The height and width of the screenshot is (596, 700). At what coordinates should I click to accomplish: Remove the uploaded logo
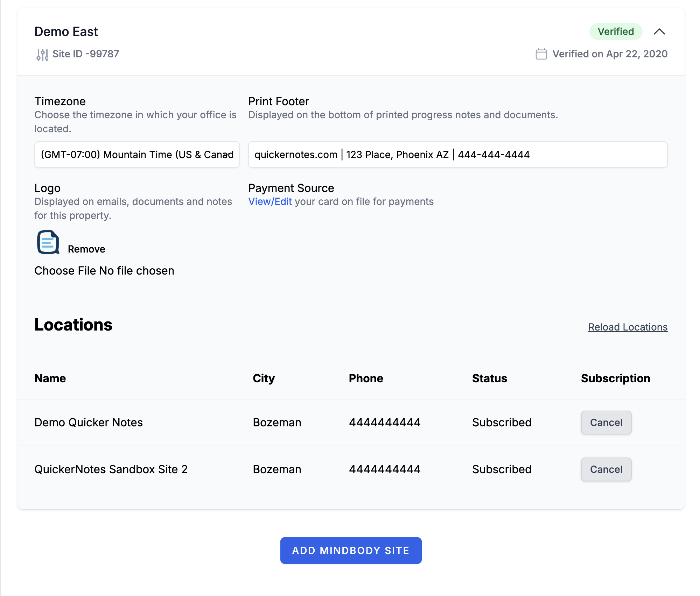pos(86,249)
